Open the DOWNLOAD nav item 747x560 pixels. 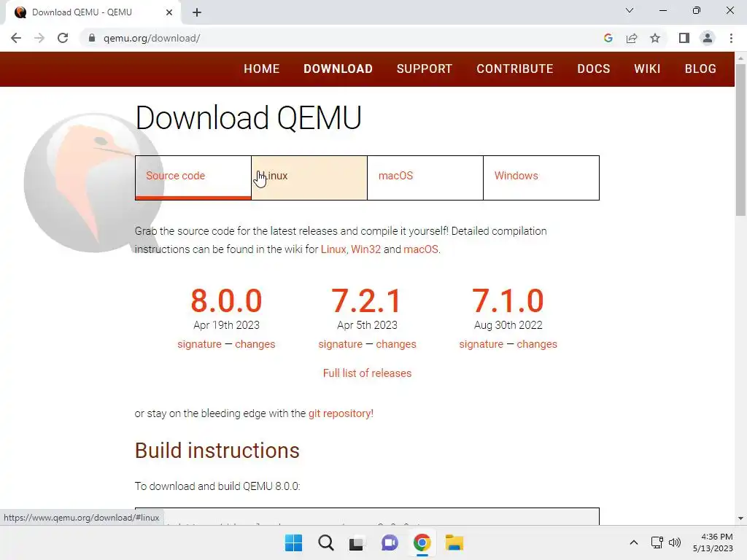[x=338, y=69]
